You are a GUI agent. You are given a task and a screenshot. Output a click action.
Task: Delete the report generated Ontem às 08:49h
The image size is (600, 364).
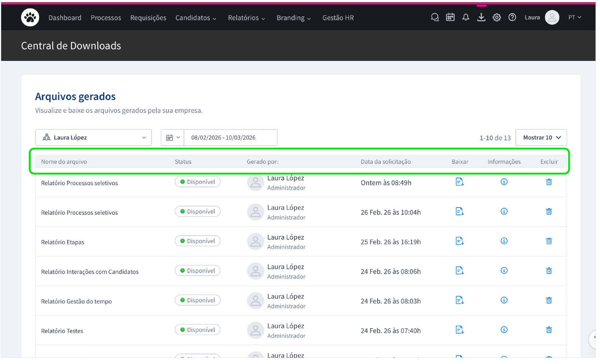pos(549,182)
